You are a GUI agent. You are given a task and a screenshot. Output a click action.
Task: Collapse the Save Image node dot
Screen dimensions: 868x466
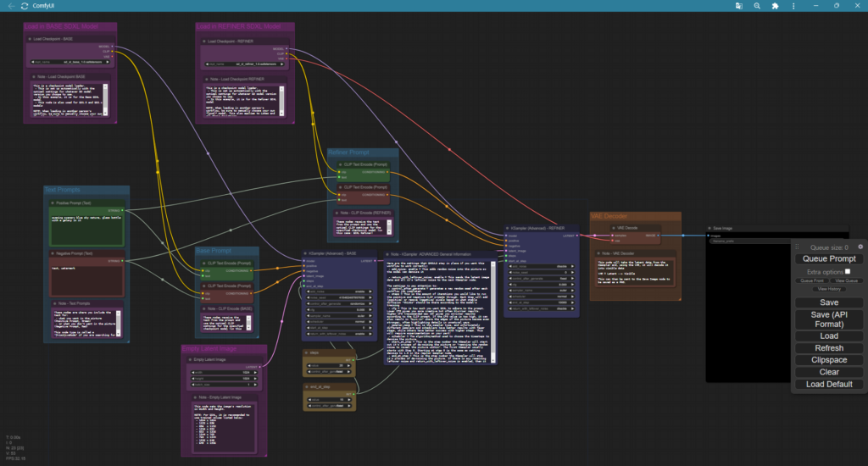tap(709, 228)
